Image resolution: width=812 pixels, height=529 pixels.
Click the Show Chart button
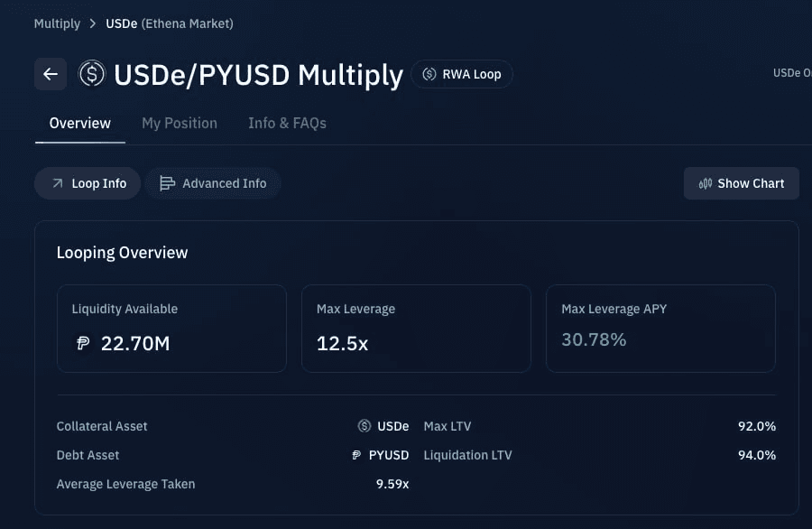point(741,183)
